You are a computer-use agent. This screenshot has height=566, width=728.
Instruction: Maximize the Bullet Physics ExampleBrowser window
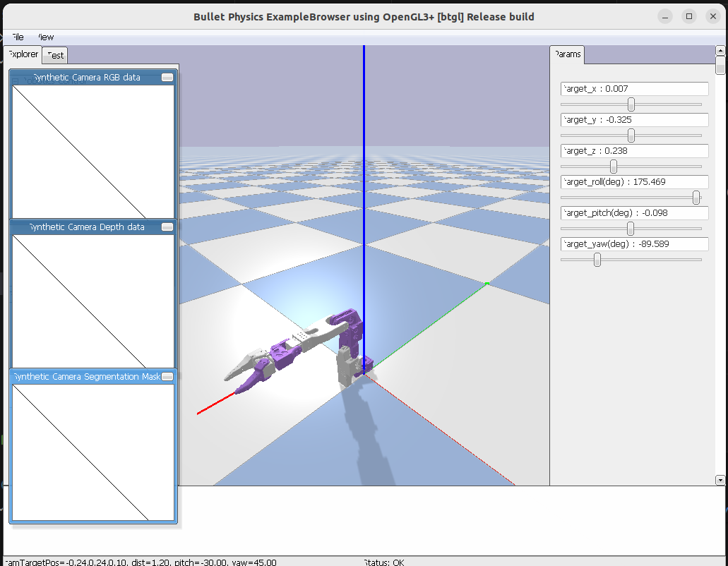[689, 16]
